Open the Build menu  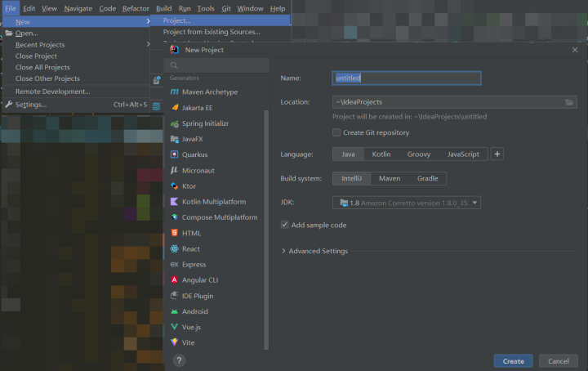pyautogui.click(x=164, y=8)
